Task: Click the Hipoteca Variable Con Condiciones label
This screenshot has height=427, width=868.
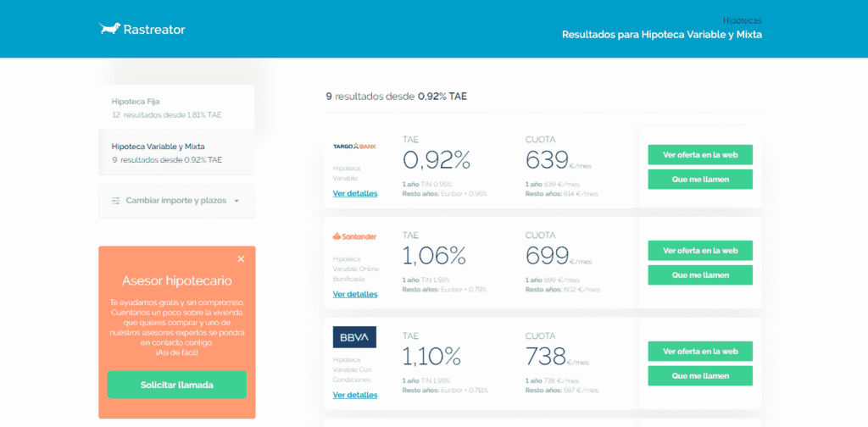Action: (x=352, y=369)
